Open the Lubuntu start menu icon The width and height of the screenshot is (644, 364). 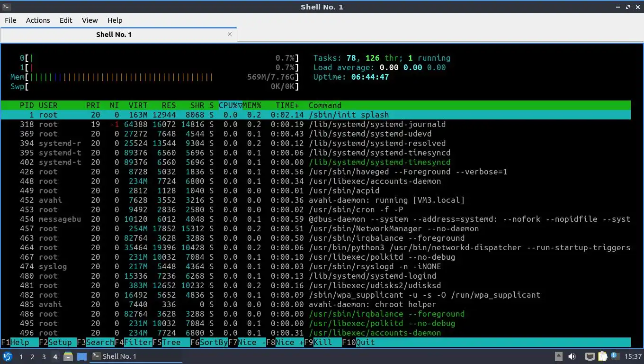(7, 356)
